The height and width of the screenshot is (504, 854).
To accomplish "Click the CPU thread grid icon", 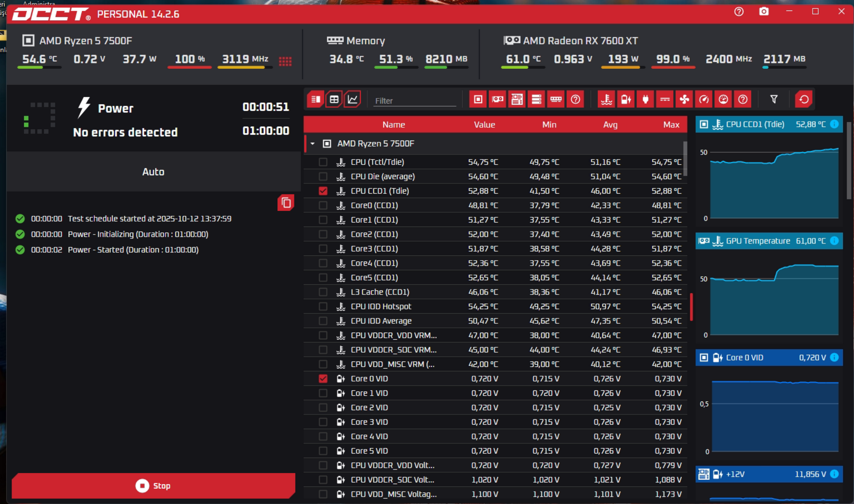I will tap(285, 61).
